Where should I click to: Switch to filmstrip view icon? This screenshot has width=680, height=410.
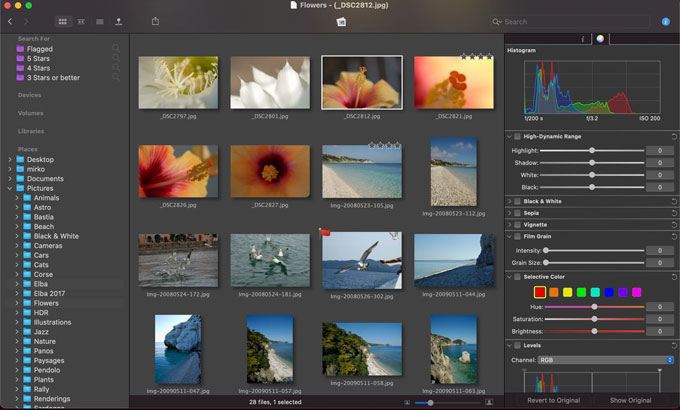point(81,21)
